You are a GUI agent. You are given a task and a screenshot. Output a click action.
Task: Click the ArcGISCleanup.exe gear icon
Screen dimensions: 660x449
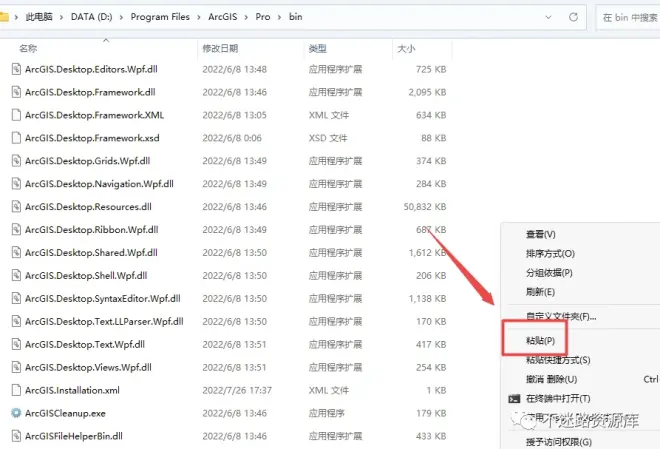(16, 413)
